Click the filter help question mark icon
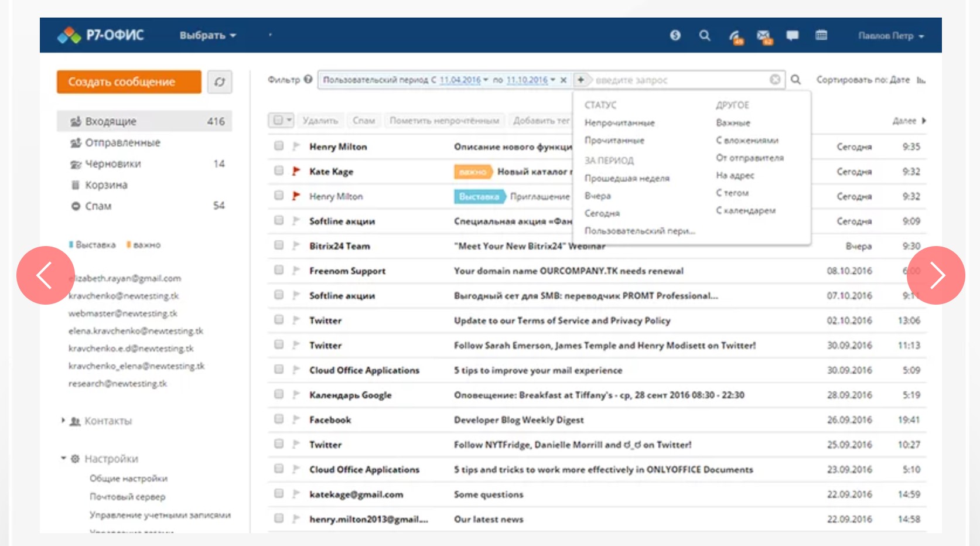This screenshot has width=980, height=546. point(308,80)
